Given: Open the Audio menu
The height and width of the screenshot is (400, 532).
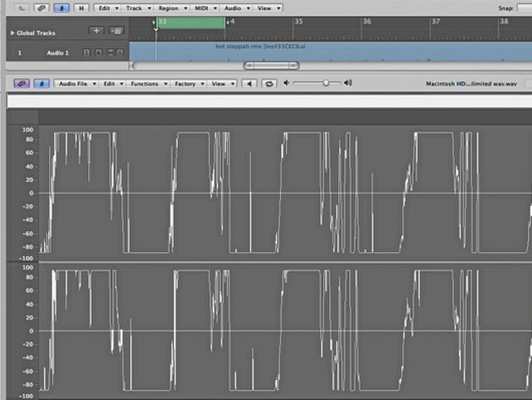Looking at the screenshot, I should tap(236, 7).
